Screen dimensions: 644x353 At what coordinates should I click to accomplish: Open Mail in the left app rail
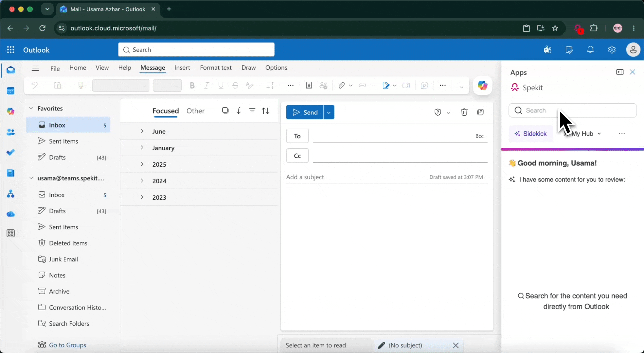pos(11,70)
